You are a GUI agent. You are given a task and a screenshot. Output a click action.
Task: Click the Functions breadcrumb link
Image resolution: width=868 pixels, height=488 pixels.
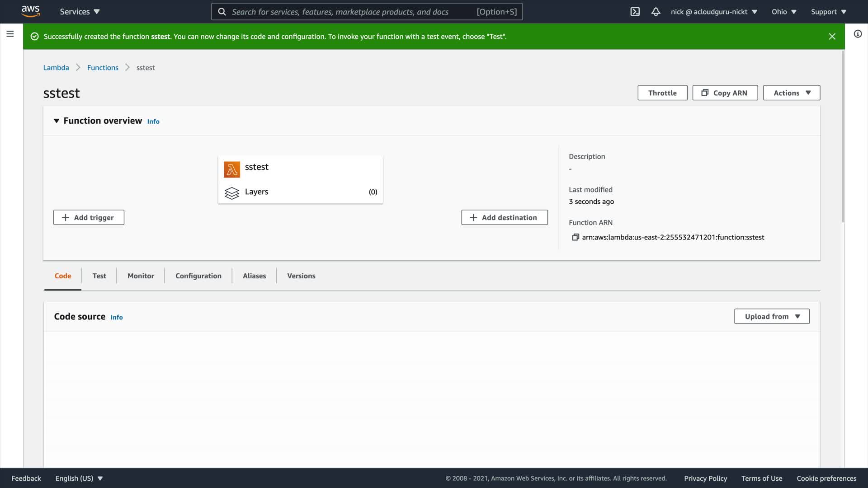click(x=103, y=67)
